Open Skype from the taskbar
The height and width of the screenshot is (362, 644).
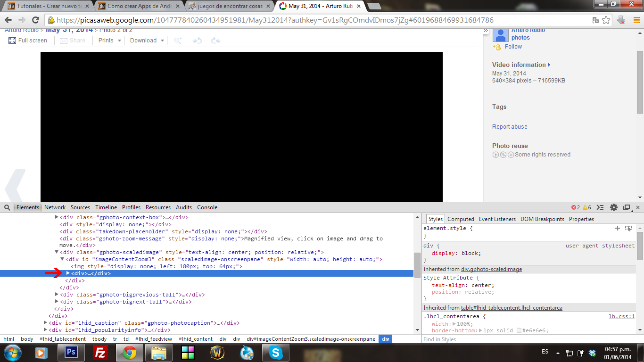[x=276, y=352]
